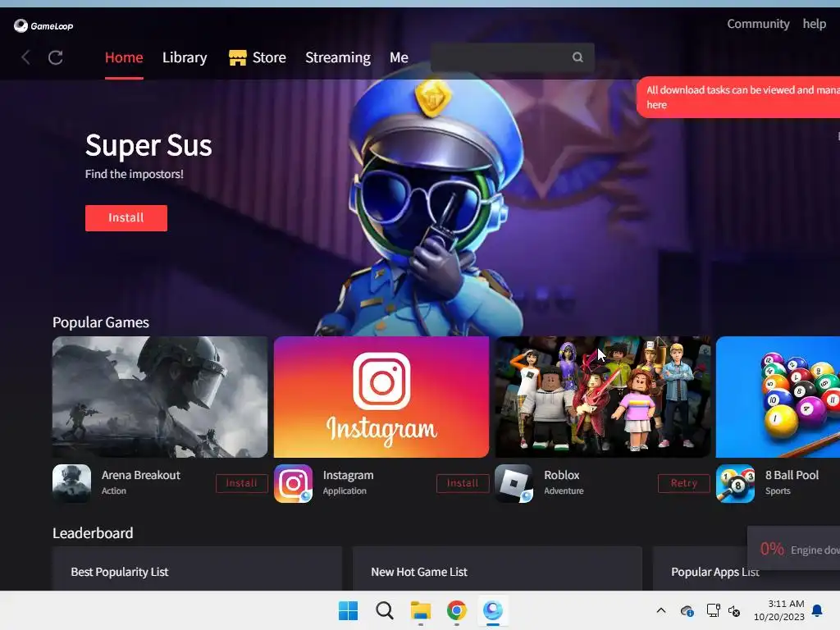Open the Roblox banner thumbnail
840x630 pixels.
[x=603, y=397]
